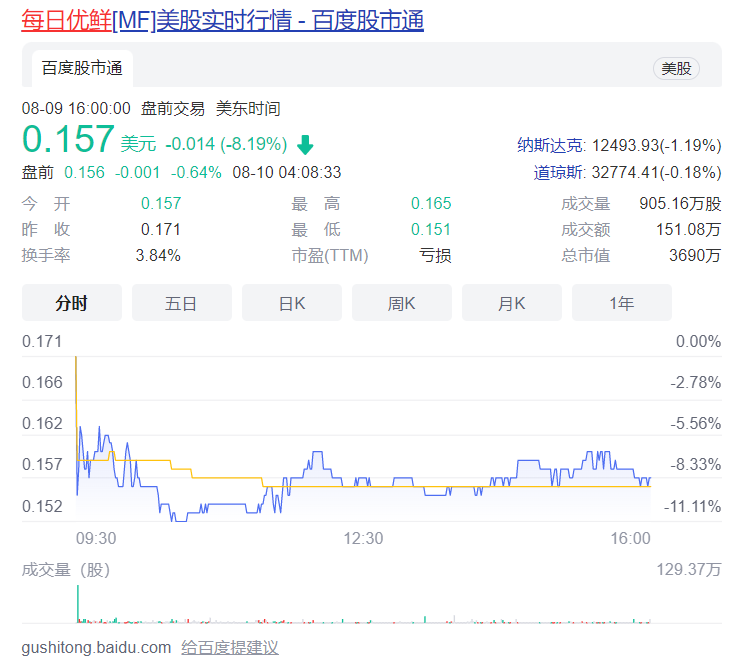Click the 成交额 value 151.08万
The width and height of the screenshot is (754, 670).
[x=689, y=229]
